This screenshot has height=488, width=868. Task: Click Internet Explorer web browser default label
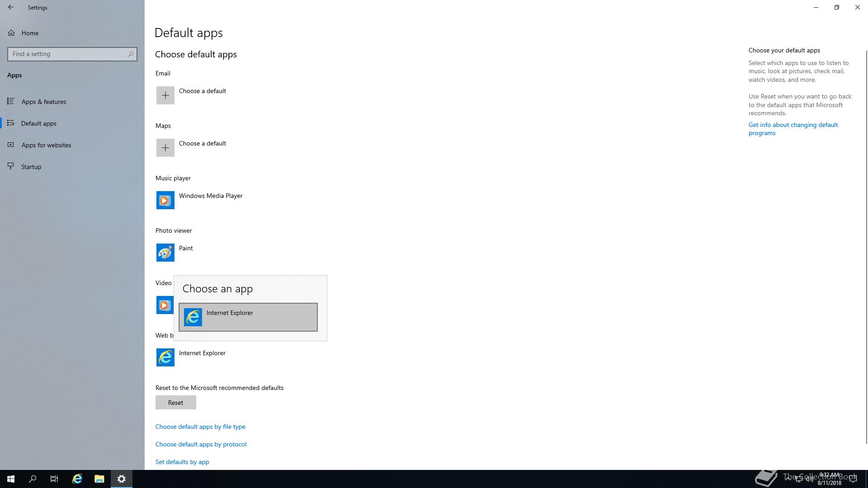point(202,353)
